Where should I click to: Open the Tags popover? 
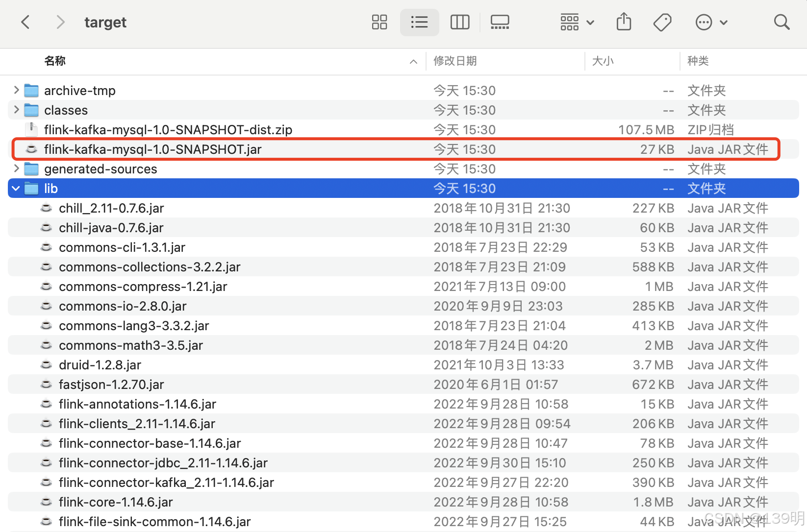pos(662,22)
